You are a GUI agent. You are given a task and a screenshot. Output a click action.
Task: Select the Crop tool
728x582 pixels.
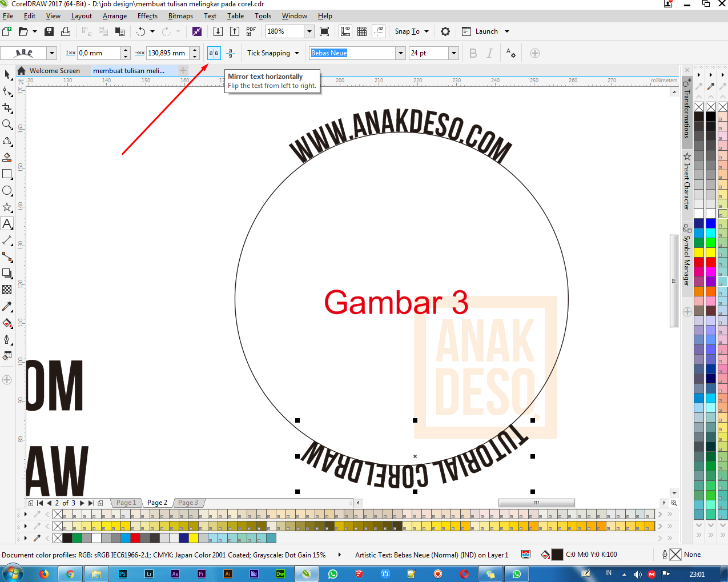(x=7, y=108)
